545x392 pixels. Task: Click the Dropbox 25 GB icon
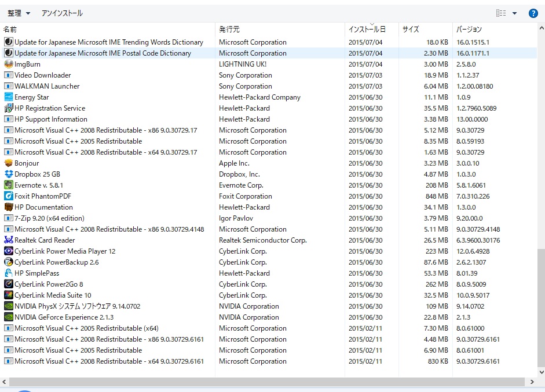pyautogui.click(x=9, y=174)
